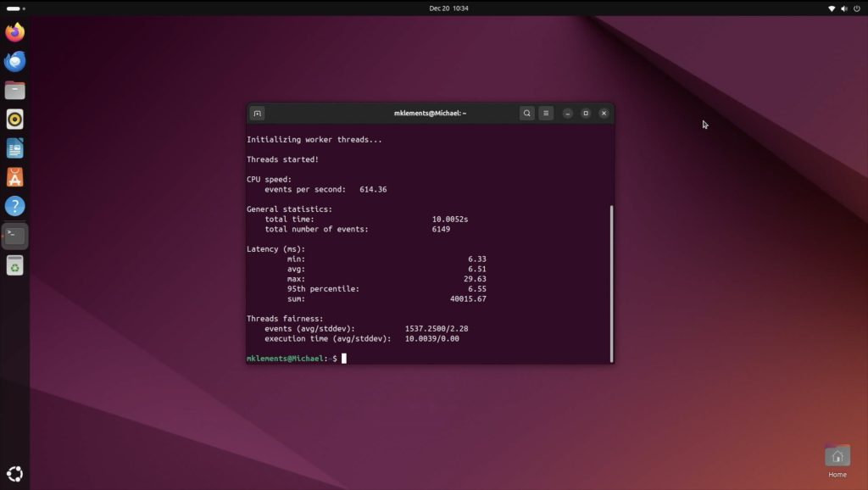Open the Files application from the dock
Viewport: 868px width, 490px height.
(14, 90)
